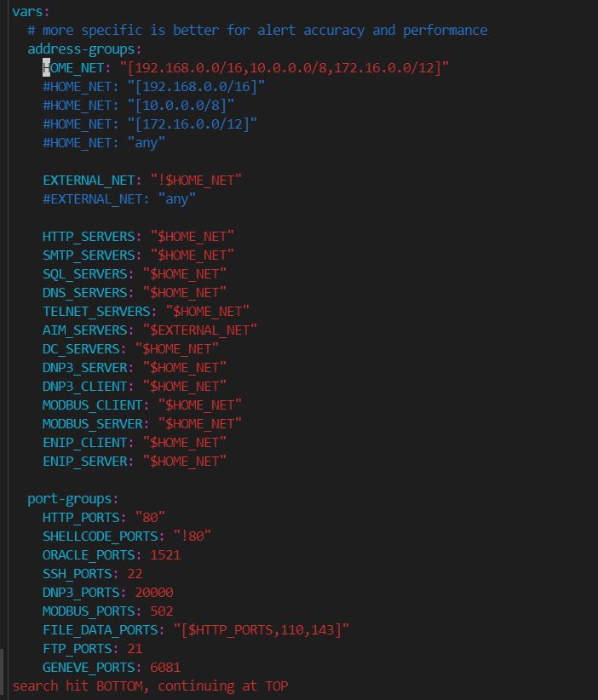Click the SSH_PORTS line
The image size is (598, 700).
[x=92, y=573]
